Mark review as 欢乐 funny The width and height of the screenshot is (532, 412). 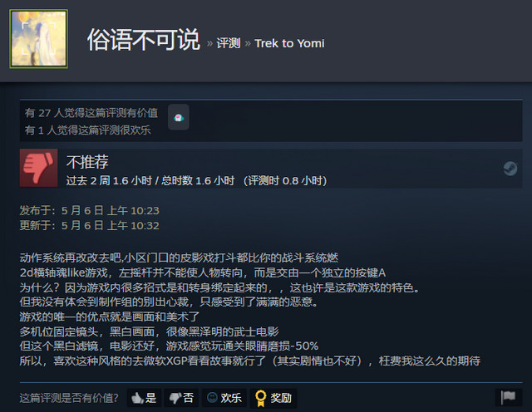point(224,398)
